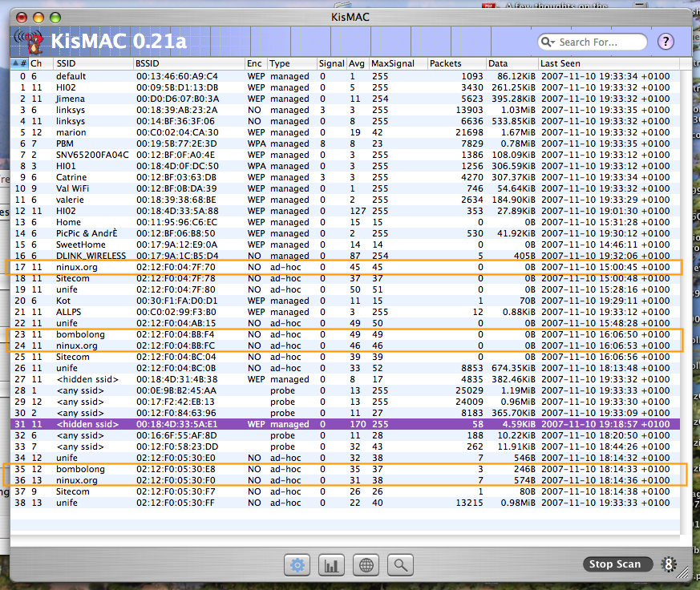This screenshot has height=590, width=700.
Task: Reverse sort order via the # column arrow
Action: [x=15, y=63]
